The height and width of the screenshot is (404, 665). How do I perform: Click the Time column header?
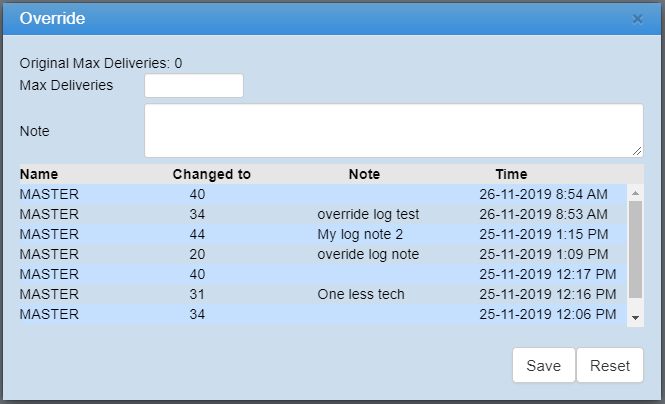coord(511,174)
